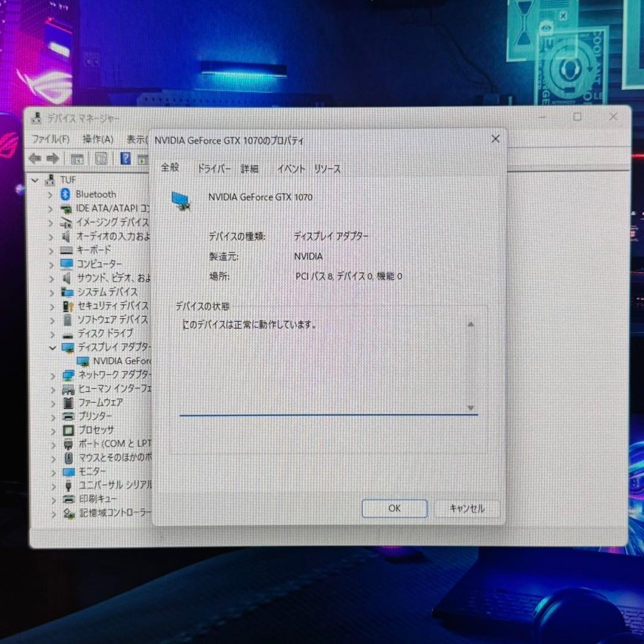Image resolution: width=644 pixels, height=644 pixels.
Task: Click the forward arrow toolbar icon
Action: pyautogui.click(x=52, y=158)
